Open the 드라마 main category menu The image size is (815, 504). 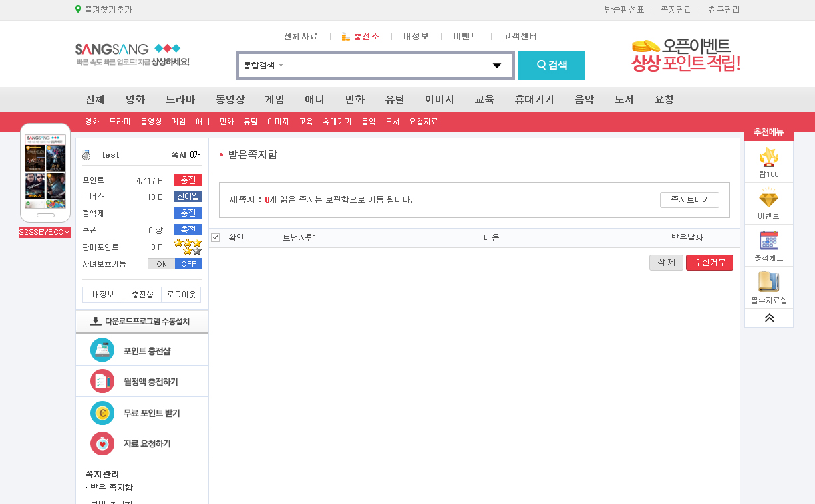tap(180, 100)
